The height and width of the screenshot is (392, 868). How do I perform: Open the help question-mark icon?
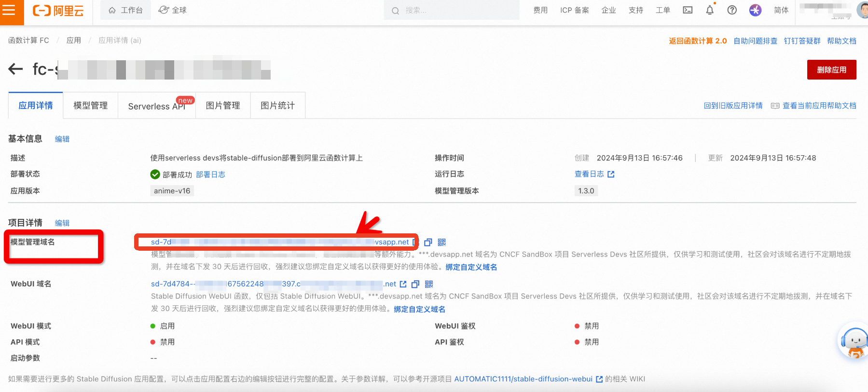732,10
